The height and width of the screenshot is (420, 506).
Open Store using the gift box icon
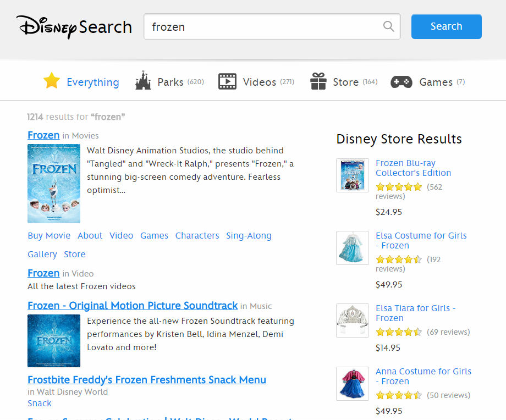click(x=318, y=81)
